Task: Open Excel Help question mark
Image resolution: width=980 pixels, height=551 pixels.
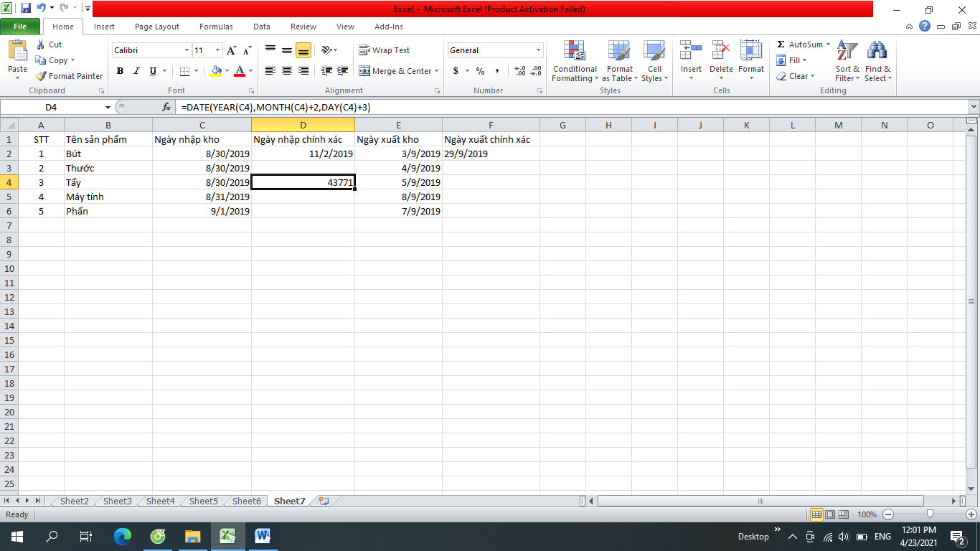Action: click(x=925, y=27)
